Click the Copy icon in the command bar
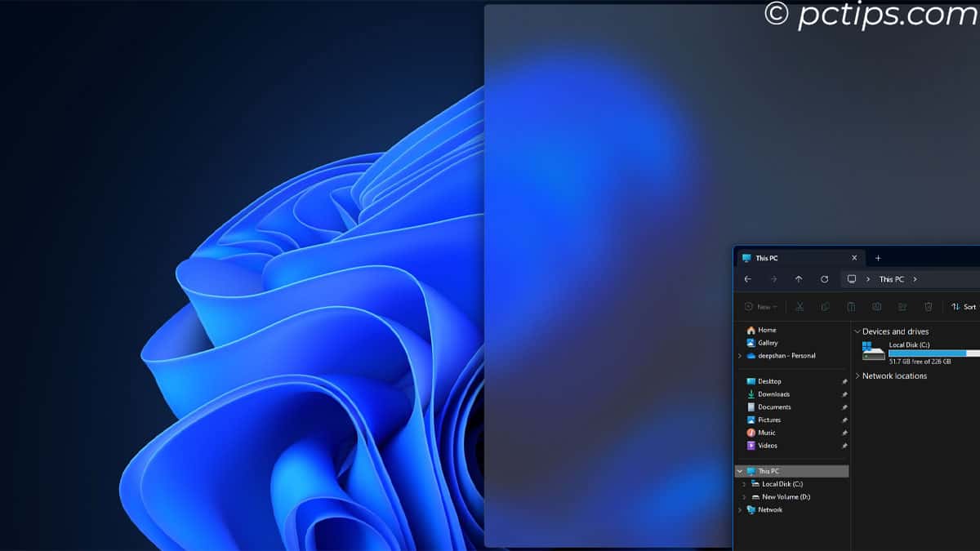The height and width of the screenshot is (551, 980). click(x=826, y=307)
